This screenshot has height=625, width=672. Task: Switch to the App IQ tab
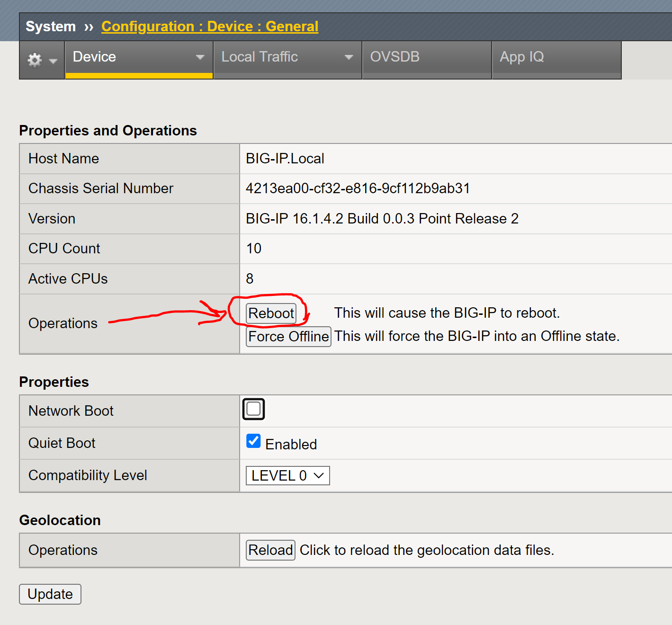[521, 57]
